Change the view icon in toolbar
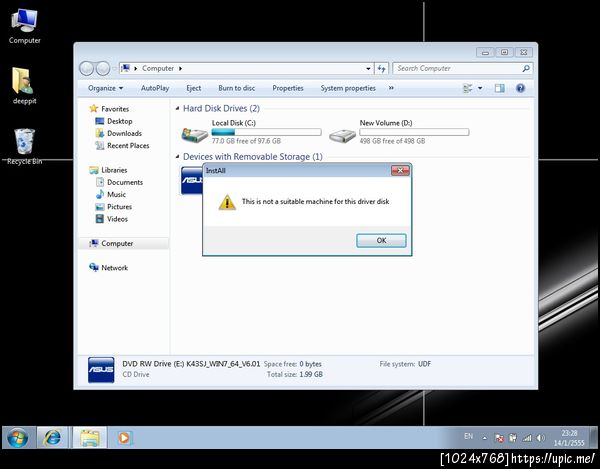600x469 pixels. point(468,88)
